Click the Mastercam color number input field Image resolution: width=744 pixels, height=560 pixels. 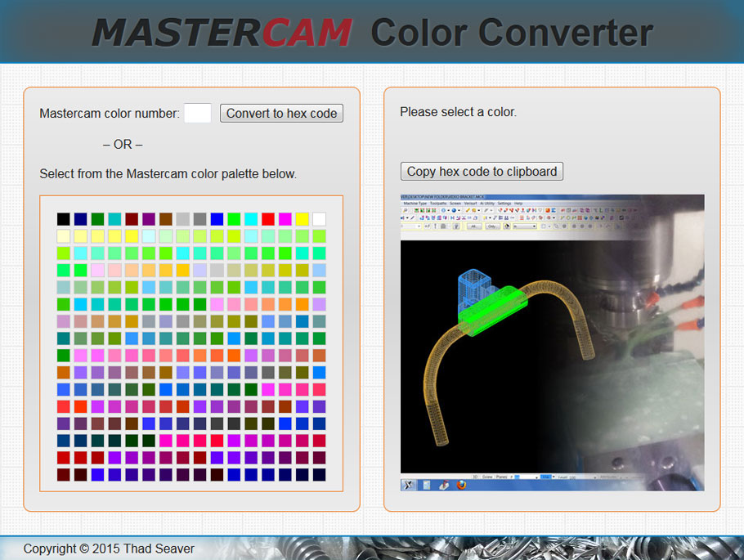tap(197, 113)
